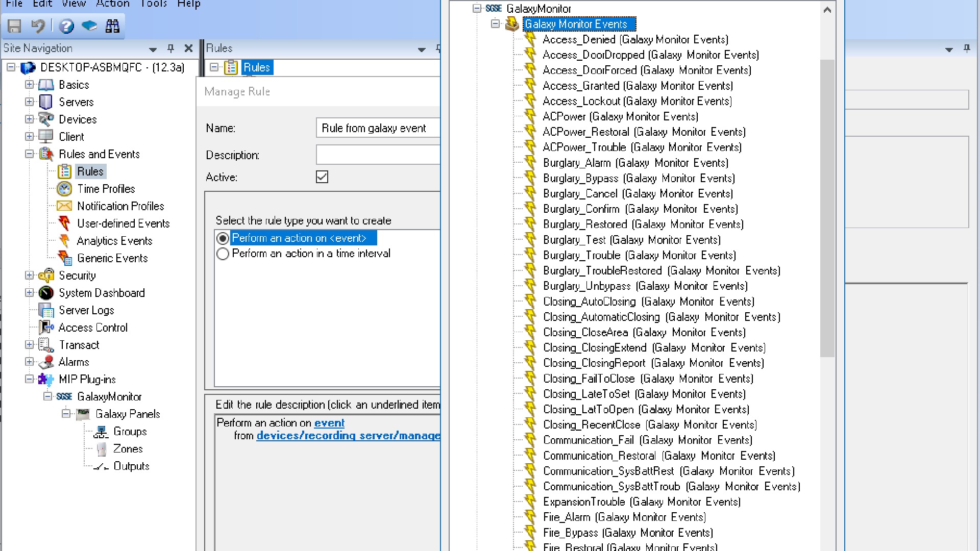Collapse the Galaxy Monitor Events node
980x551 pixels.
point(495,24)
